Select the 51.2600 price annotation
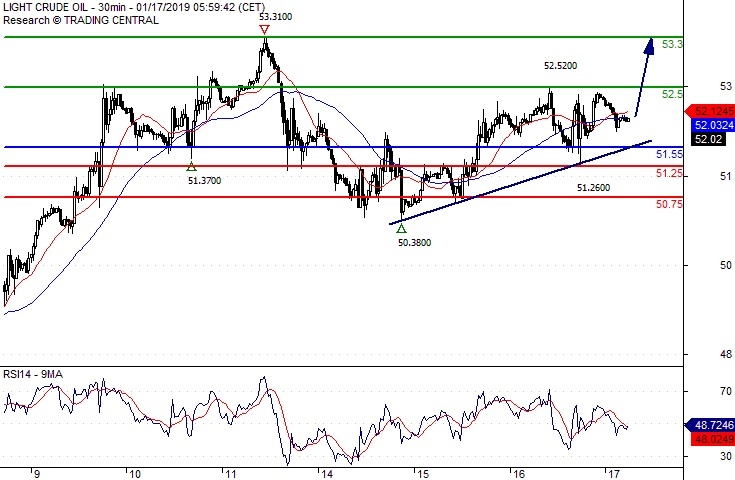 coord(593,188)
